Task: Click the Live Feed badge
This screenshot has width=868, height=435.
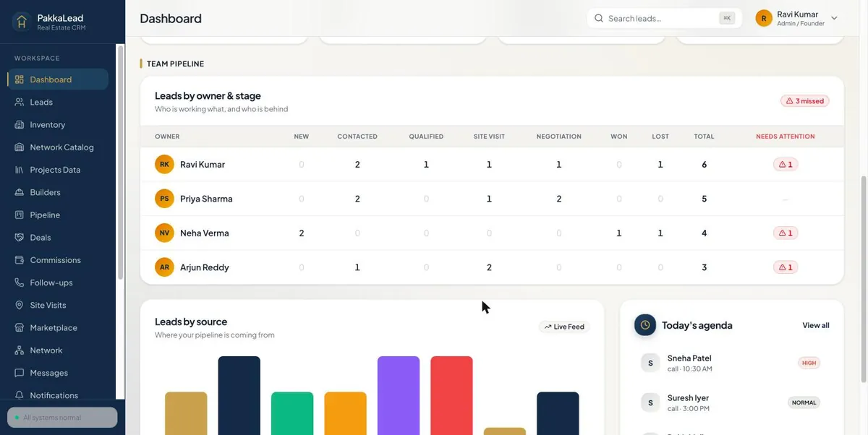Action: tap(564, 327)
